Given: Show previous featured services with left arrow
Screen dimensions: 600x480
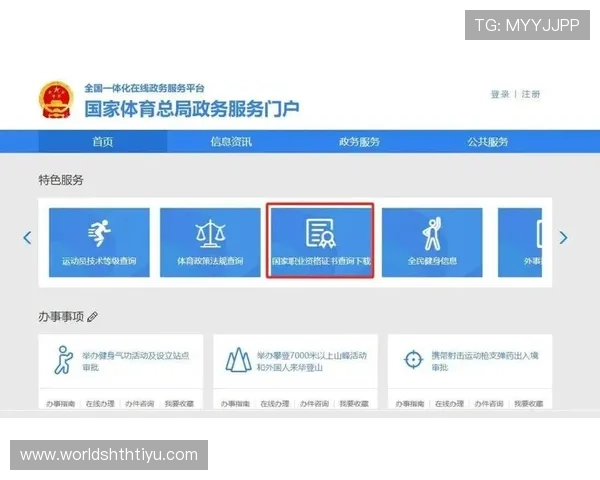Looking at the screenshot, I should pos(27,238).
